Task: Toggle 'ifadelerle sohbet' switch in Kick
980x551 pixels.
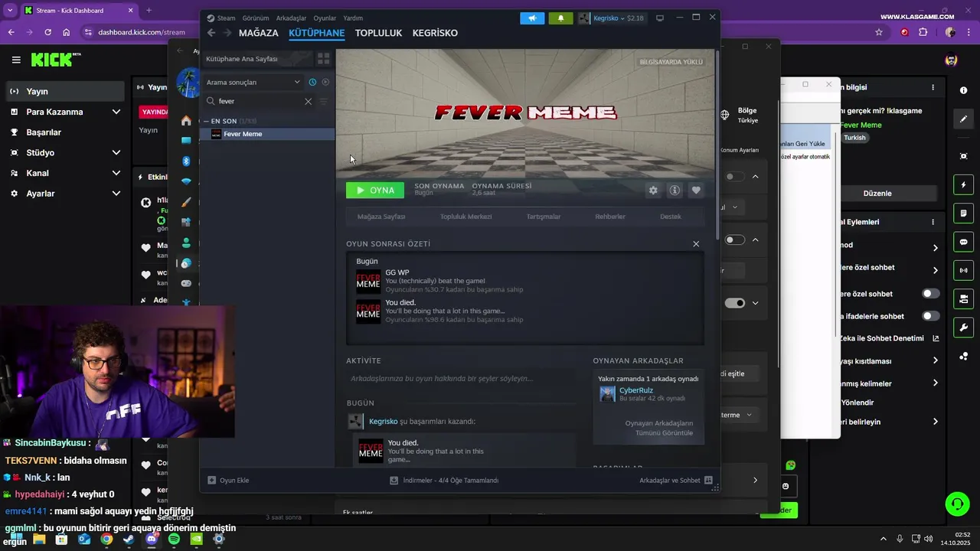Action: pos(931,316)
